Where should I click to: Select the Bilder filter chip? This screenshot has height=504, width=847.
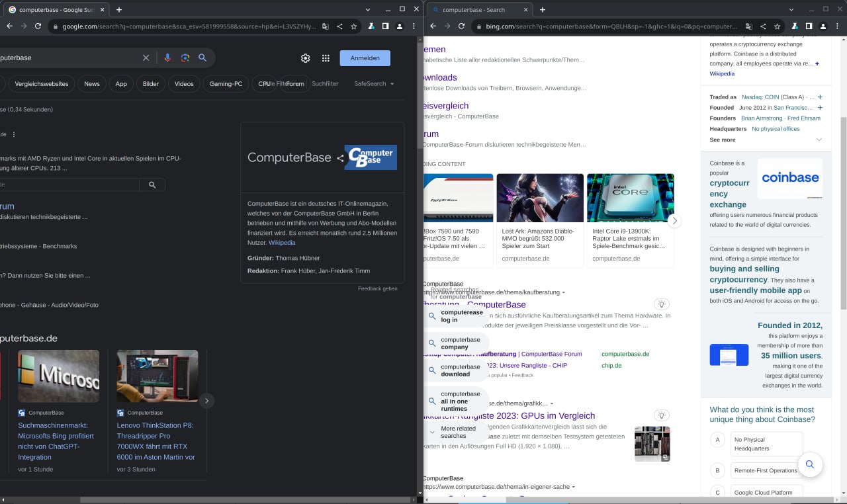point(151,84)
